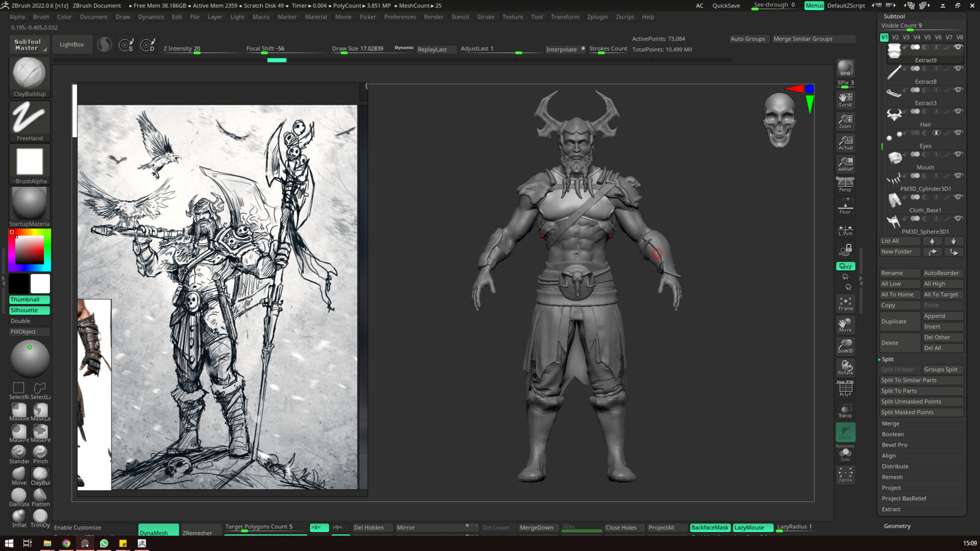Open the BrushAlpha picker

(29, 164)
